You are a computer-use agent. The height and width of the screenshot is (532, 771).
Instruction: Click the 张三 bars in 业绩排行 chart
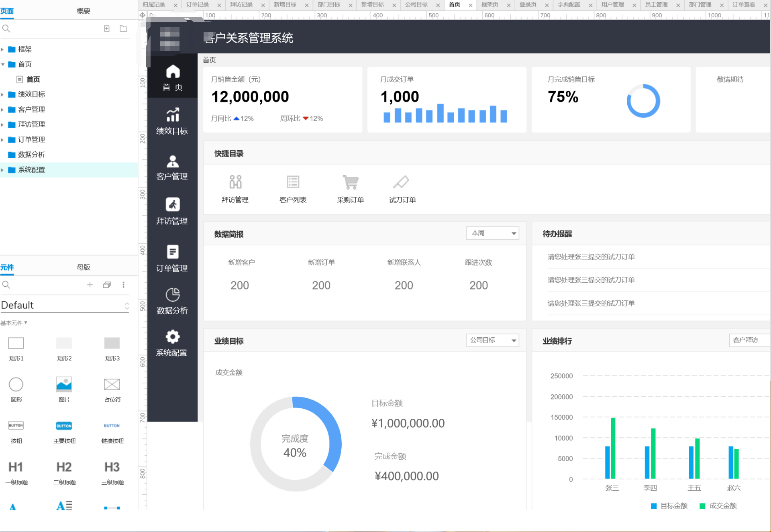[610, 448]
